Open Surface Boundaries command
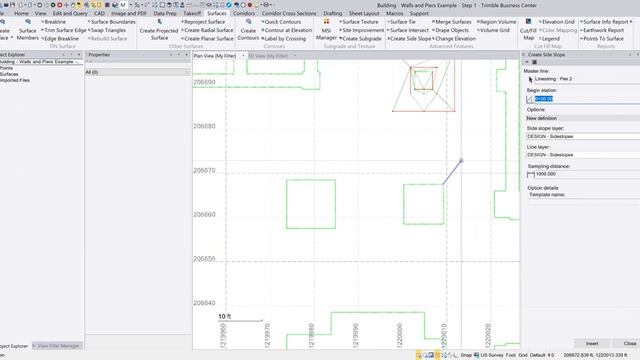640x360 pixels. coord(111,22)
